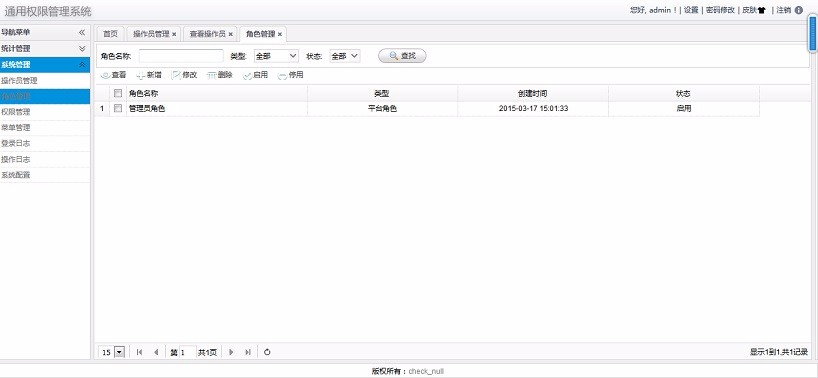
Task: Click the 设置 link in the header
Action: 691,10
